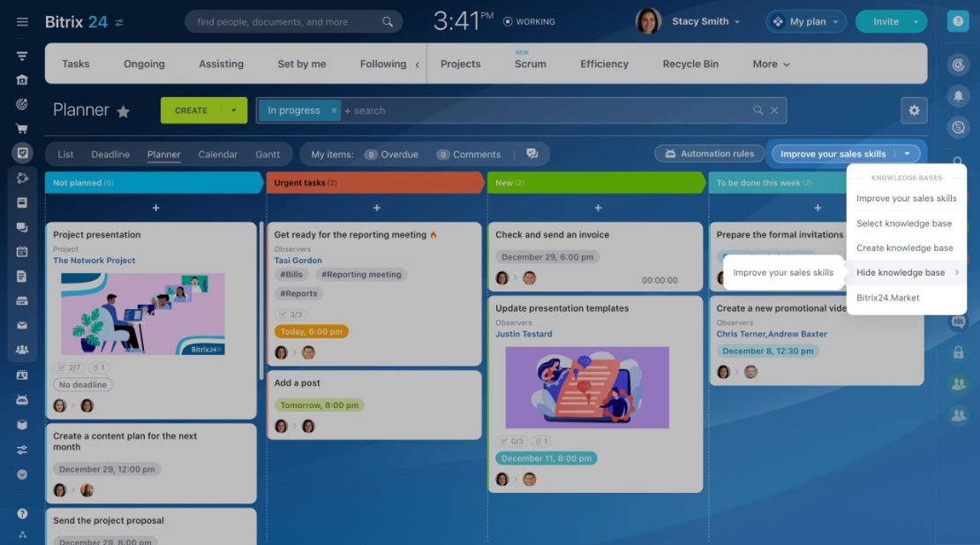Open the My plan dropdown
This screenshot has height=545, width=980.
[x=806, y=21]
